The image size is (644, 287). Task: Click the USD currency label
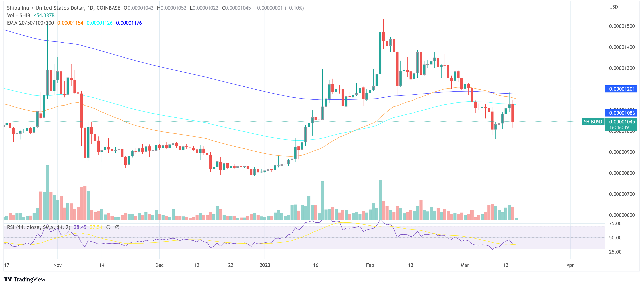(614, 7)
